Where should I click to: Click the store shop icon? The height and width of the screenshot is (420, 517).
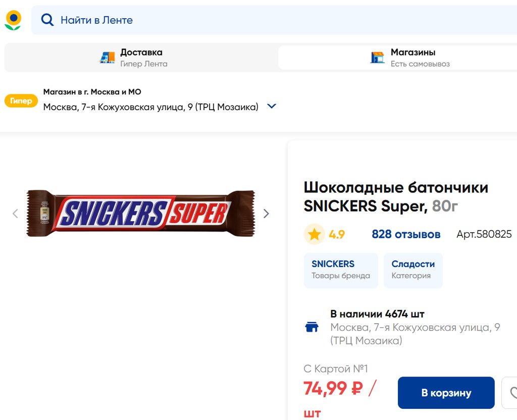click(377, 58)
